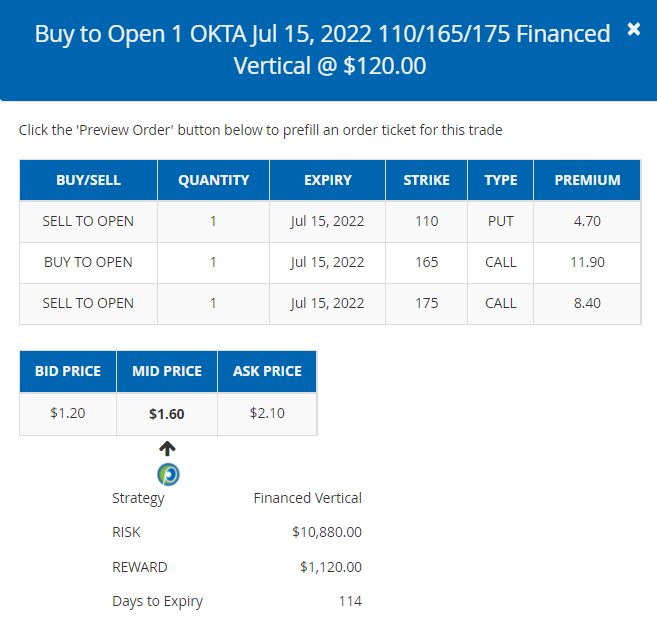Screen dimensions: 657x623
Task: Select the BUY/SELL column header
Action: pos(88,180)
